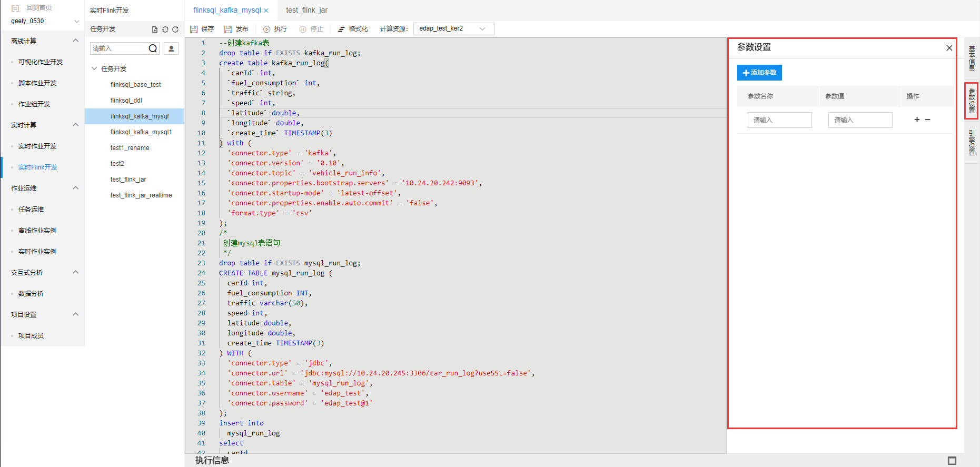Collapse the 实时计算 menu section
The width and height of the screenshot is (980, 467).
tap(75, 125)
